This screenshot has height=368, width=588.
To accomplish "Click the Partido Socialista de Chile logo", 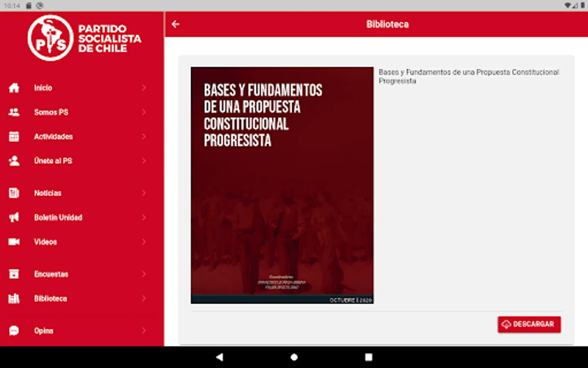I will 85,38.
